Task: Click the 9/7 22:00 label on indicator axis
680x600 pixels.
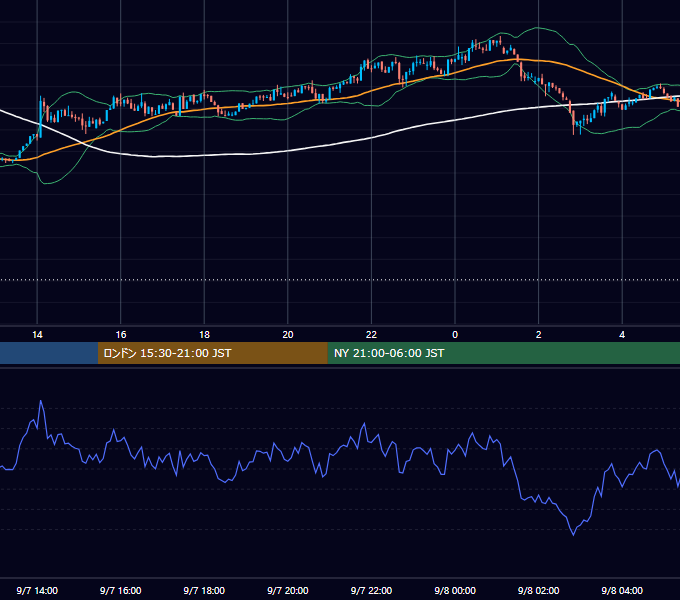Action: point(371,590)
